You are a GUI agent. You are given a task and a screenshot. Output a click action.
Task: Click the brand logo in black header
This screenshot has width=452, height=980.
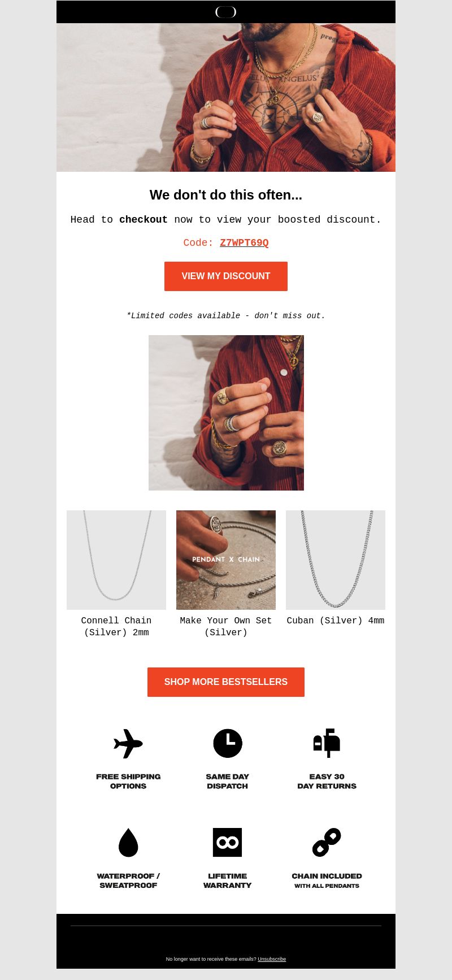click(x=225, y=12)
